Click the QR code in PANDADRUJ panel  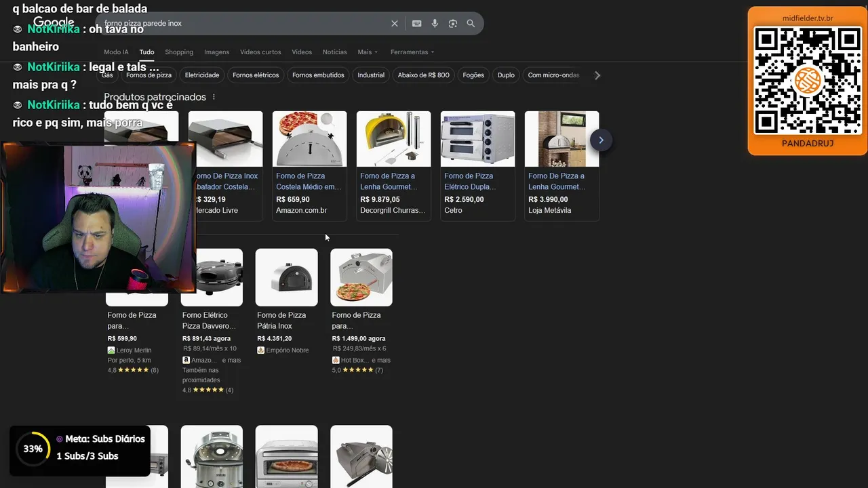click(x=807, y=81)
